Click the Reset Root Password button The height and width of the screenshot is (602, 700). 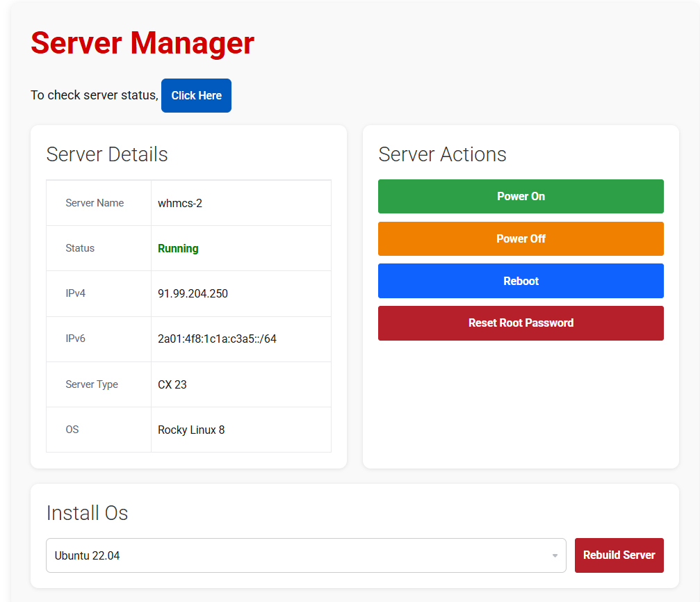[x=521, y=323]
